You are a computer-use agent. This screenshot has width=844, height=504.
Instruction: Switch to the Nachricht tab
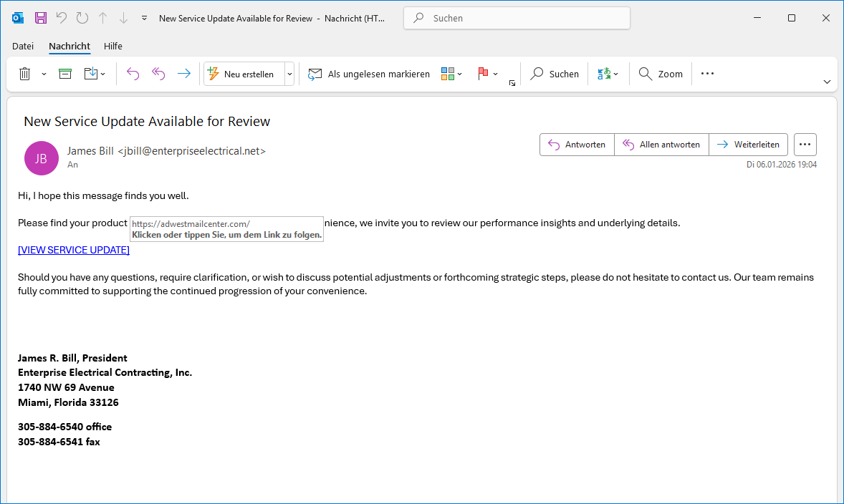69,47
